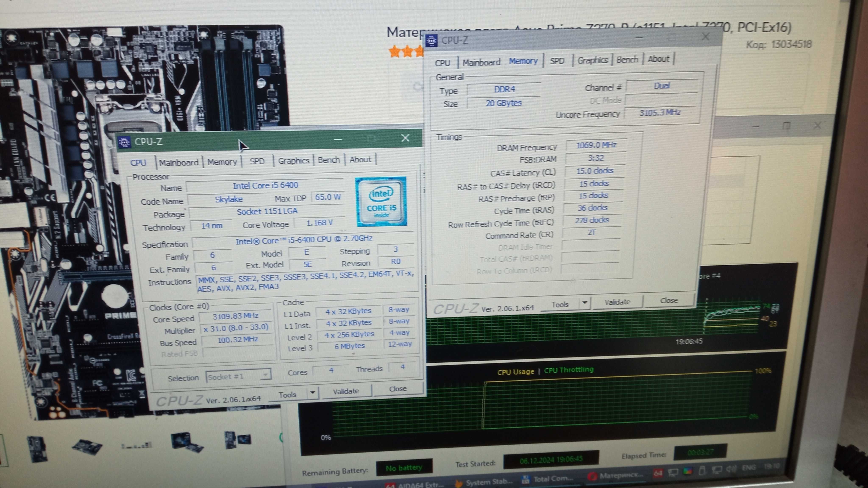Image resolution: width=868 pixels, height=488 pixels.
Task: Click the product star rating
Action: click(406, 51)
